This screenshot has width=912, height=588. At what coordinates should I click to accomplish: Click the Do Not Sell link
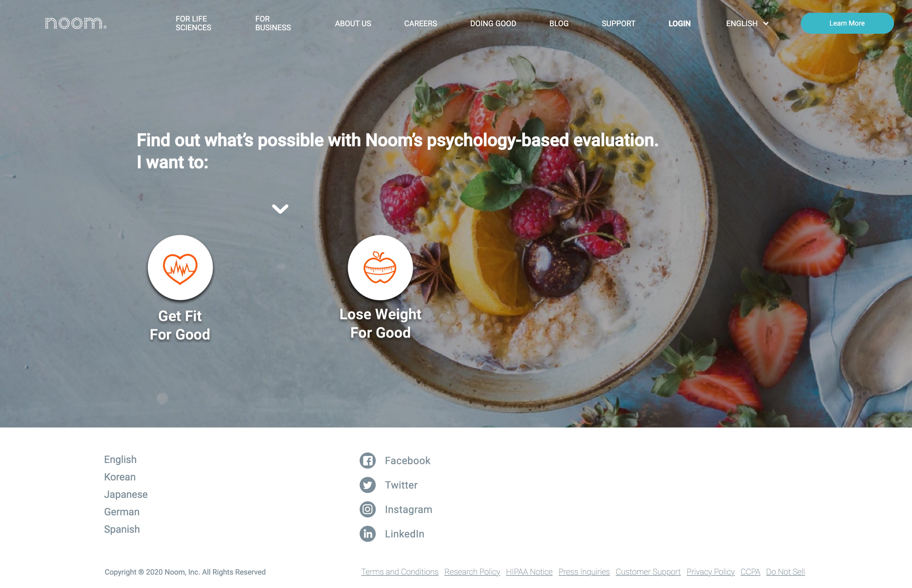tap(785, 572)
